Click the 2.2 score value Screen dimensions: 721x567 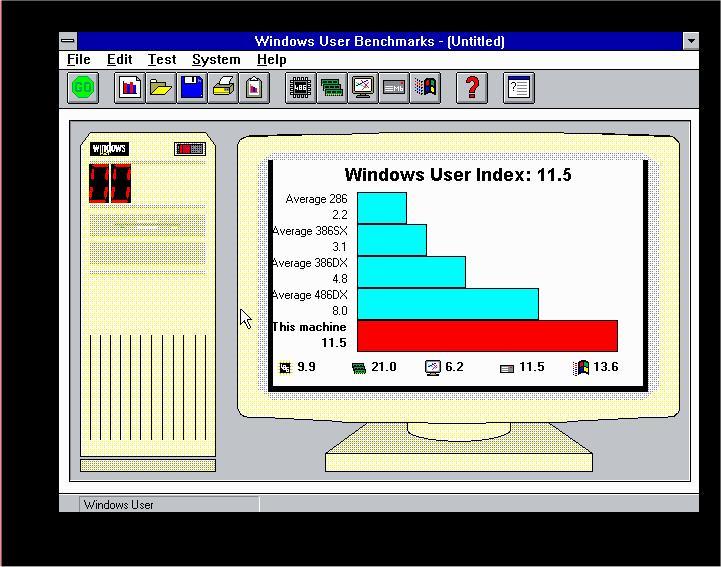tap(339, 215)
